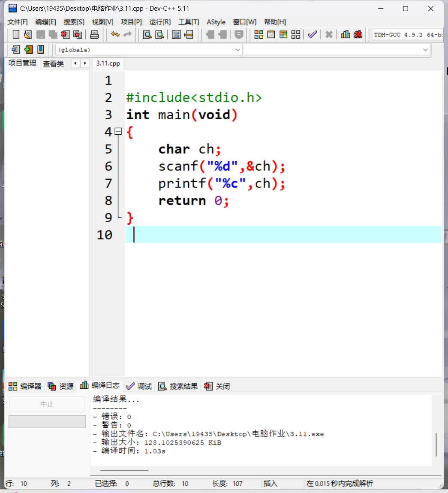Image resolution: width=448 pixels, height=493 pixels.
Task: Undo the last edit with the arrow icon
Action: [115, 34]
